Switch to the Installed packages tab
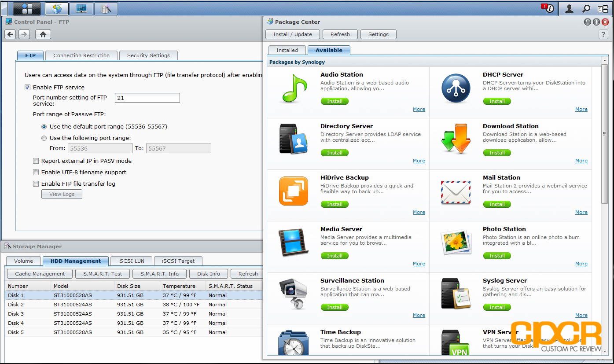The image size is (614, 364). click(x=287, y=50)
